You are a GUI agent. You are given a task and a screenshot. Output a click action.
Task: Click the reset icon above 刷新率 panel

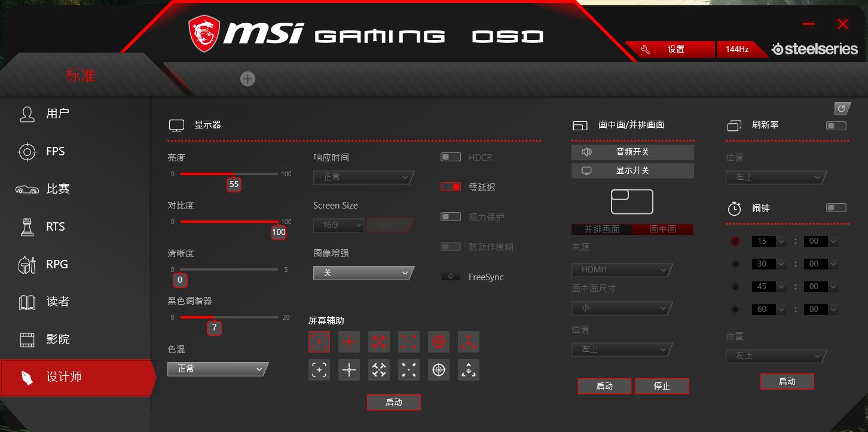842,109
